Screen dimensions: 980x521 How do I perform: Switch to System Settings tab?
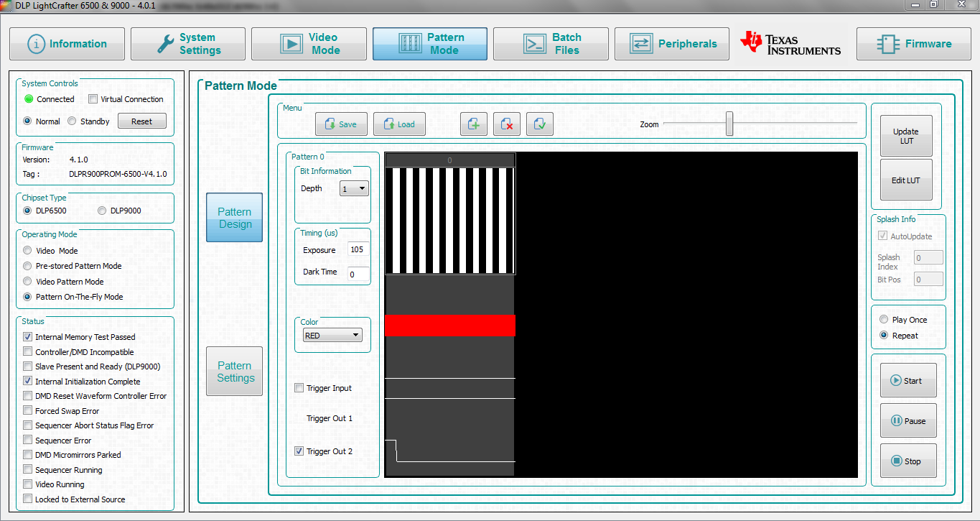pyautogui.click(x=188, y=44)
